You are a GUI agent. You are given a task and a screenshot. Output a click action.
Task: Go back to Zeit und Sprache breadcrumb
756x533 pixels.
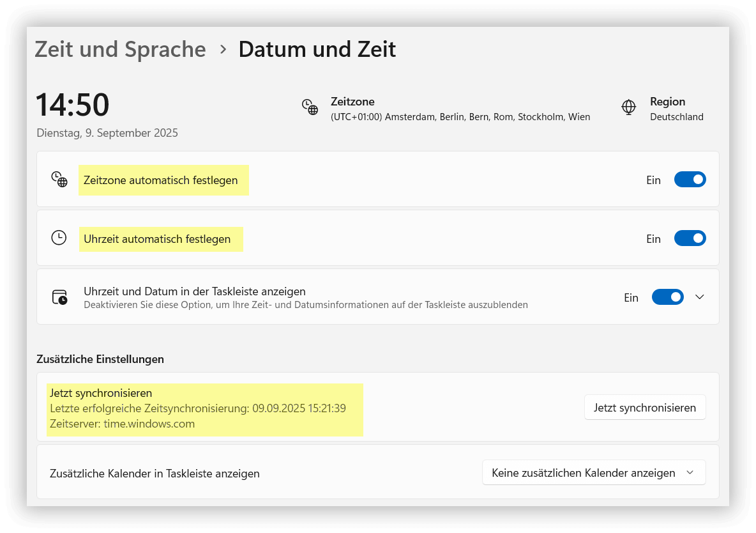[x=120, y=49]
